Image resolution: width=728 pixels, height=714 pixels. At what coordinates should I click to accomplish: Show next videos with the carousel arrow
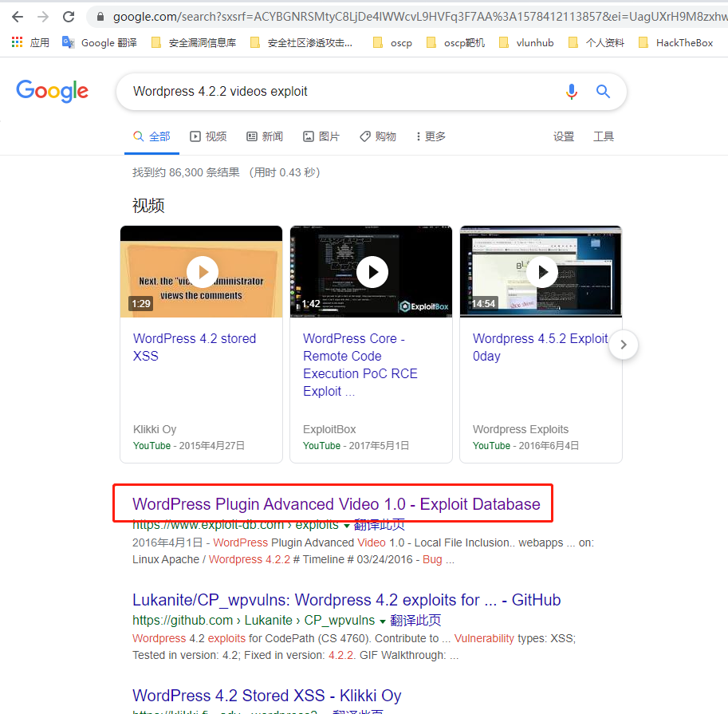[624, 345]
